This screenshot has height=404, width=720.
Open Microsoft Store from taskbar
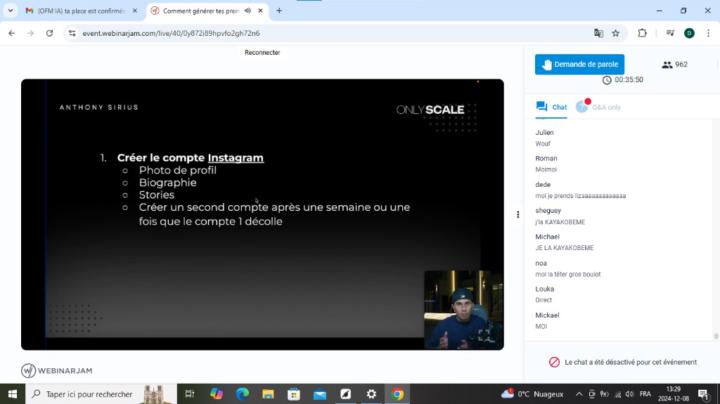[293, 394]
